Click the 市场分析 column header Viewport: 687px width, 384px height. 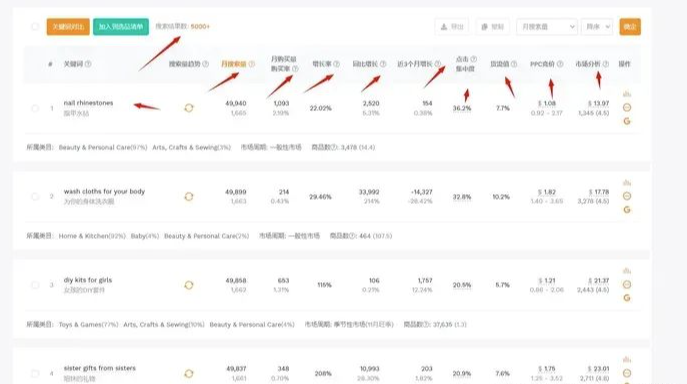click(x=588, y=64)
